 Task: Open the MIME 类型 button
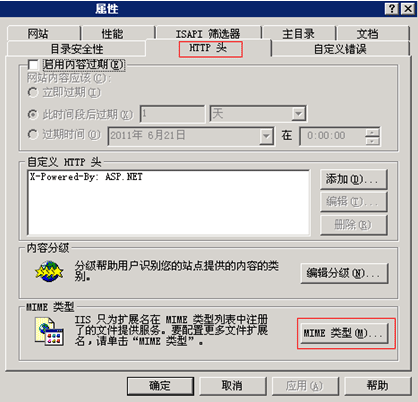point(345,333)
